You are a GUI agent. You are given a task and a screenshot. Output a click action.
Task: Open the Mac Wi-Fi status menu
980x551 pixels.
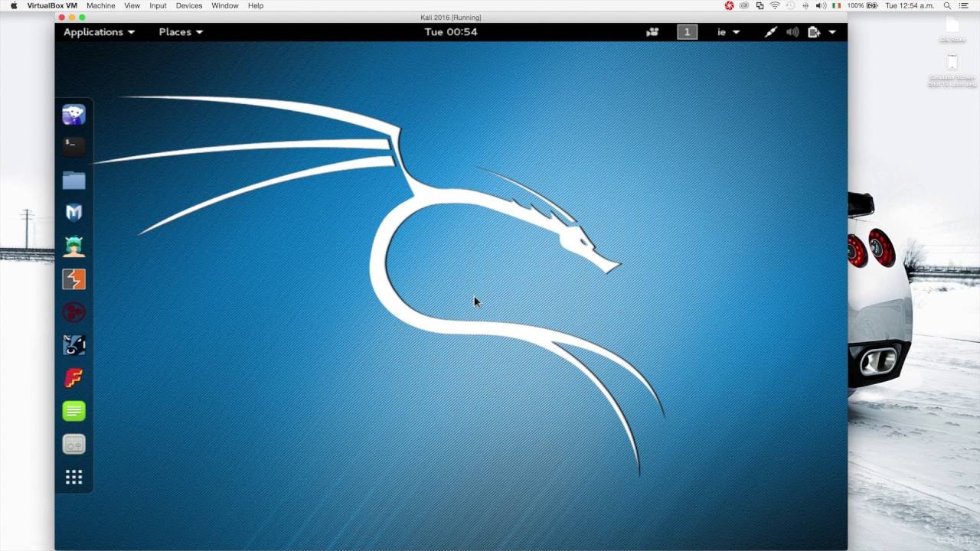775,5
